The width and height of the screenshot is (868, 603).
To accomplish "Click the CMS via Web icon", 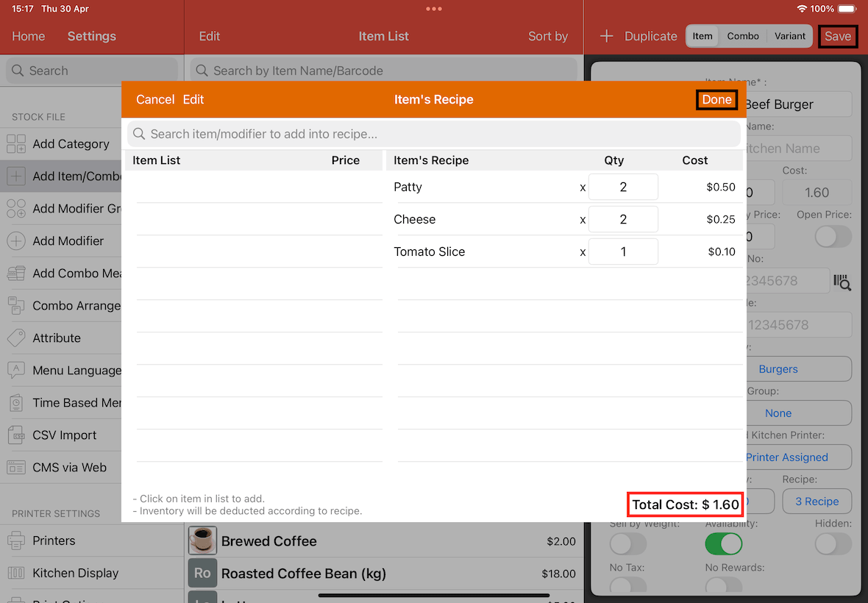I will 16,468.
